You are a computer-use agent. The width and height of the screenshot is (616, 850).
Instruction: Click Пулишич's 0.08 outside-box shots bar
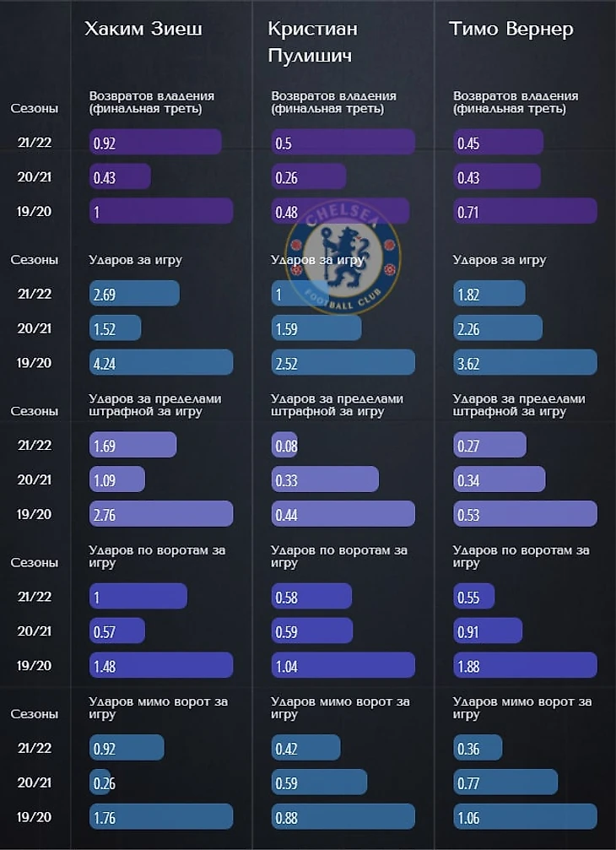pyautogui.click(x=284, y=445)
